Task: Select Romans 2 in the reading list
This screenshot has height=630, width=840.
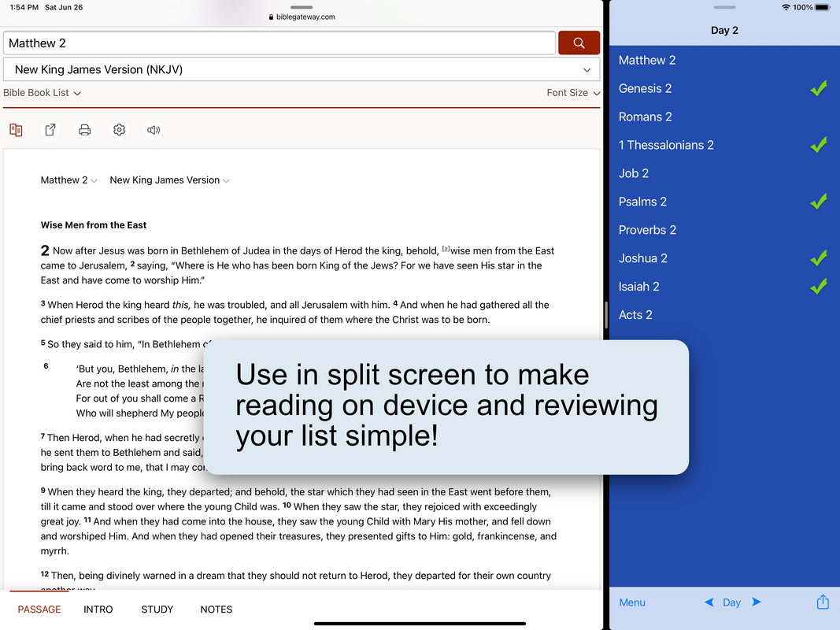Action: [x=646, y=117]
